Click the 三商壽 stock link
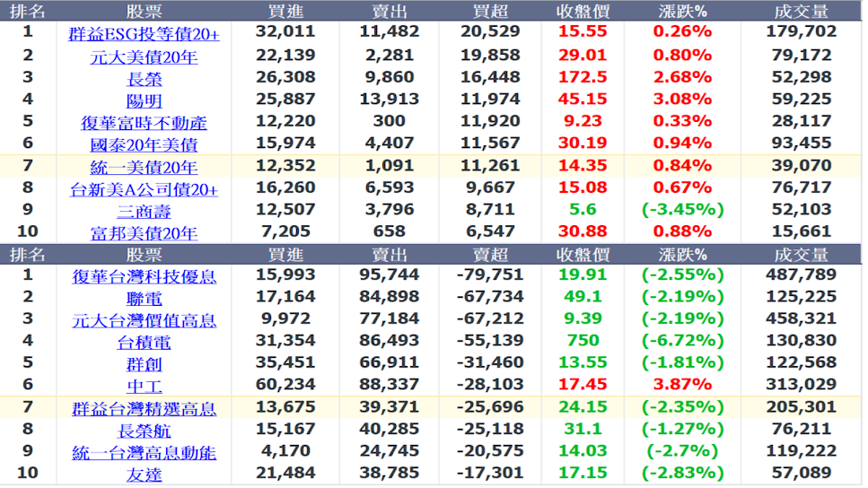Image resolution: width=868 pixels, height=488 pixels. (144, 212)
